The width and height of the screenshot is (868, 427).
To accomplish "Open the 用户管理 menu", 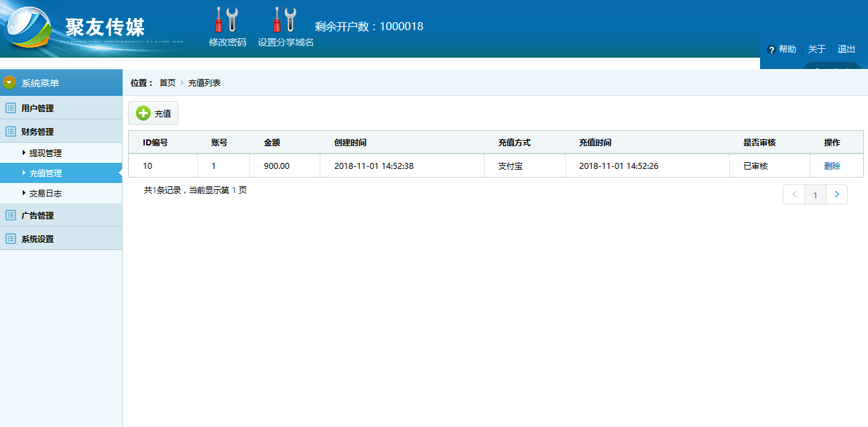I will (61, 108).
